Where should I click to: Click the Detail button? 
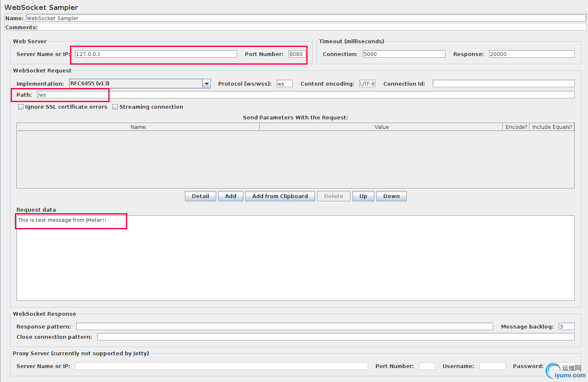[201, 196]
